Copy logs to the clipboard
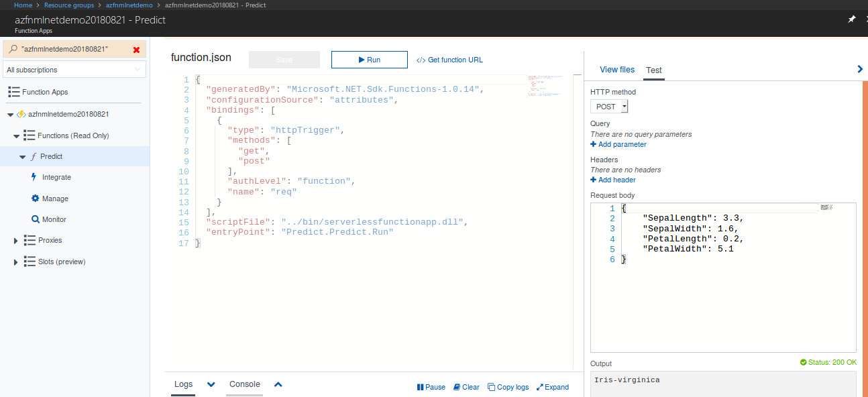Viewport: 868px width, 397px height. 508,387
